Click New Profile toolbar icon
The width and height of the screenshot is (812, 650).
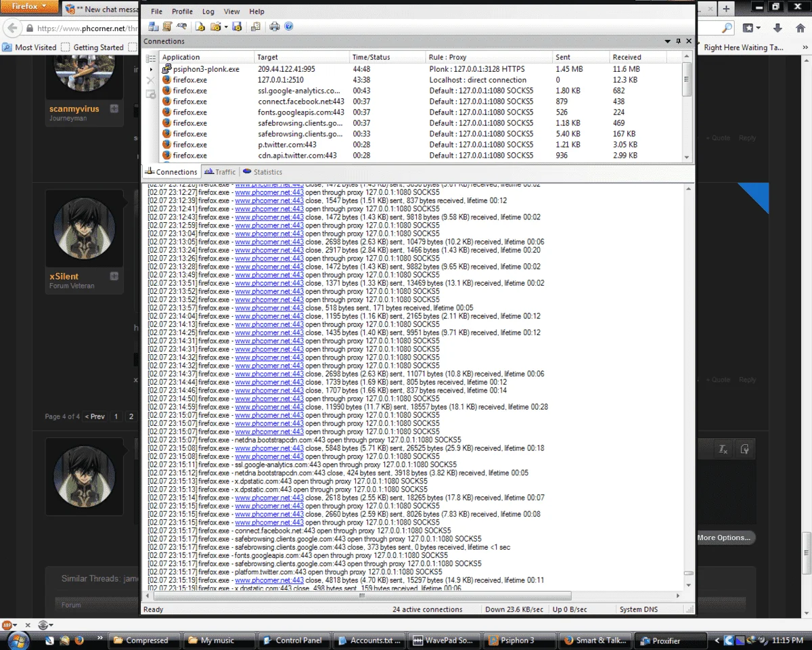[x=200, y=26]
